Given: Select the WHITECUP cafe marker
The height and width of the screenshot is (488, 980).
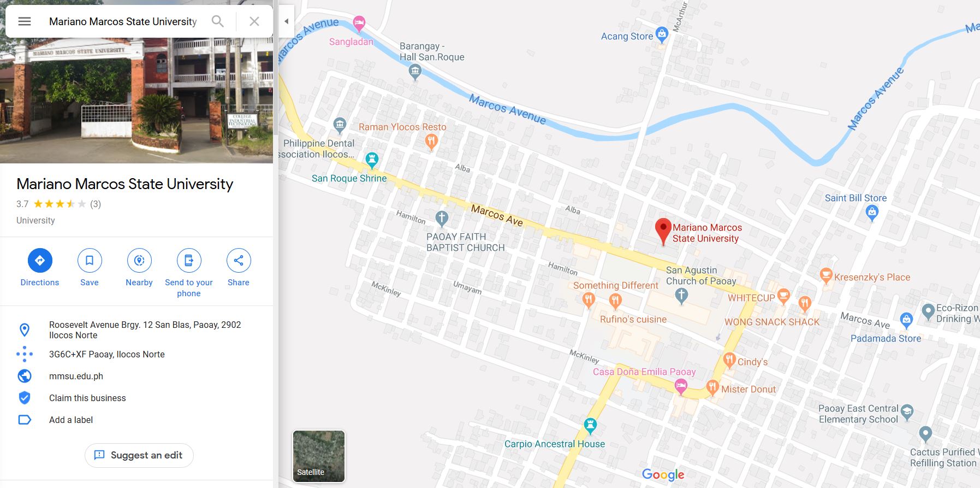Looking at the screenshot, I should click(x=783, y=296).
